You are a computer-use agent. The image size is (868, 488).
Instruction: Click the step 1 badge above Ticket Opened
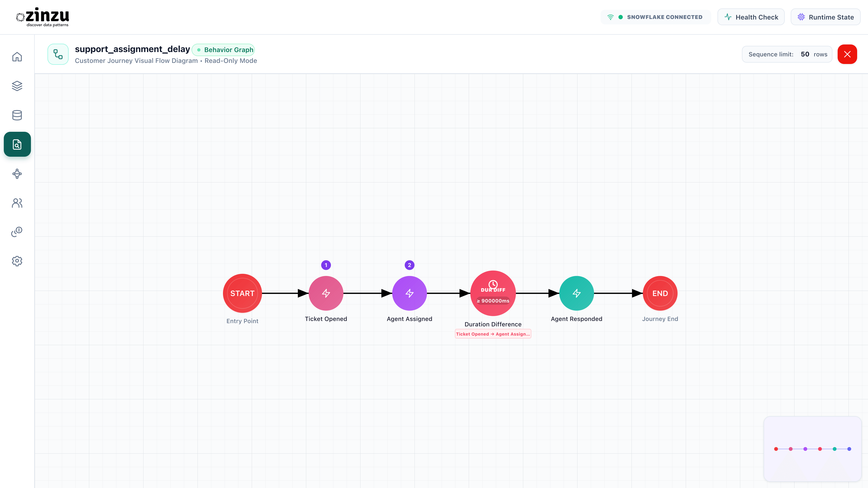[x=326, y=265]
